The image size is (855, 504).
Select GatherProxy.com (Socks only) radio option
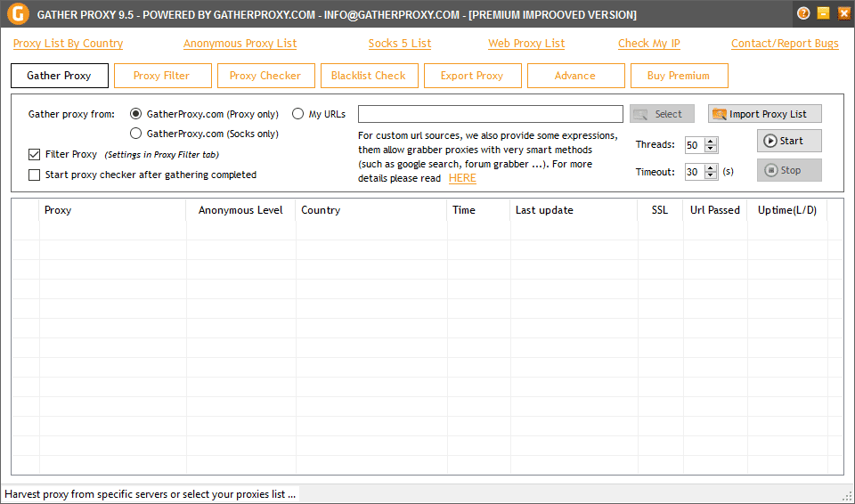click(x=136, y=134)
